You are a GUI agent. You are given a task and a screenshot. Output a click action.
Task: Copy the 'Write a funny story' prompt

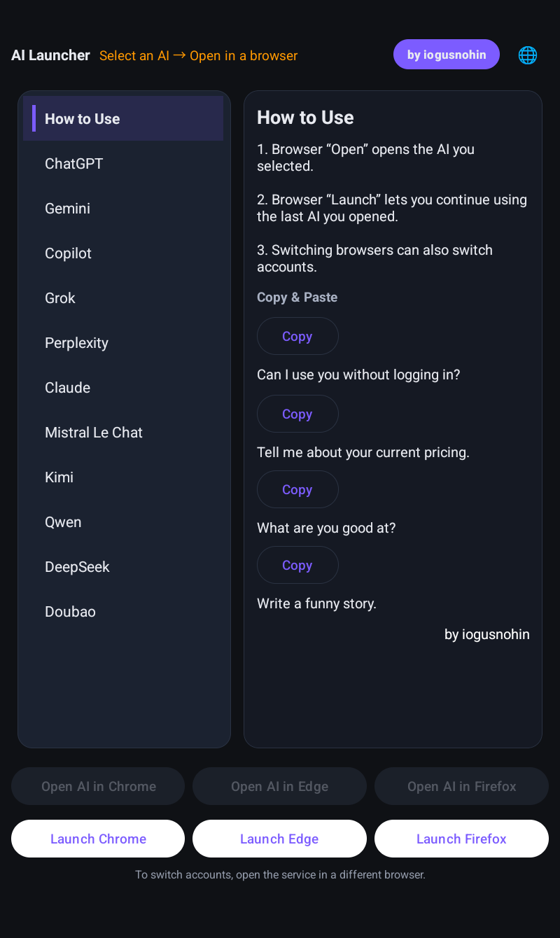point(297,565)
